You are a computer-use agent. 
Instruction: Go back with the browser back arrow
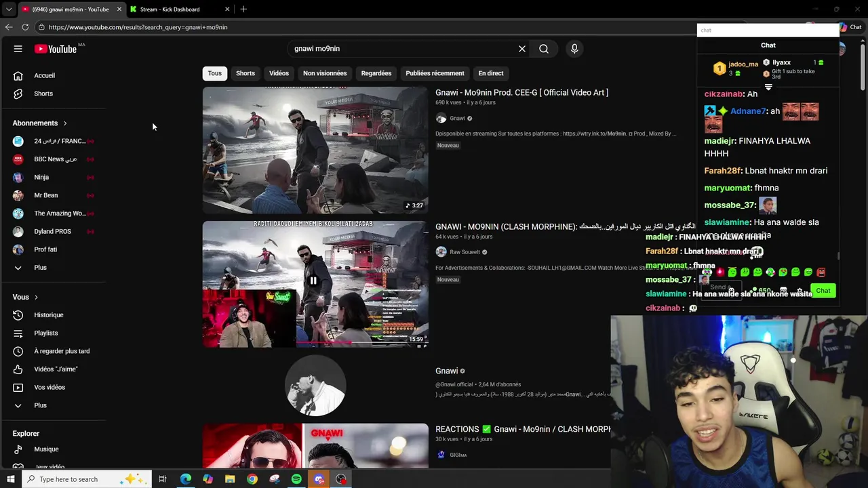pos(8,27)
